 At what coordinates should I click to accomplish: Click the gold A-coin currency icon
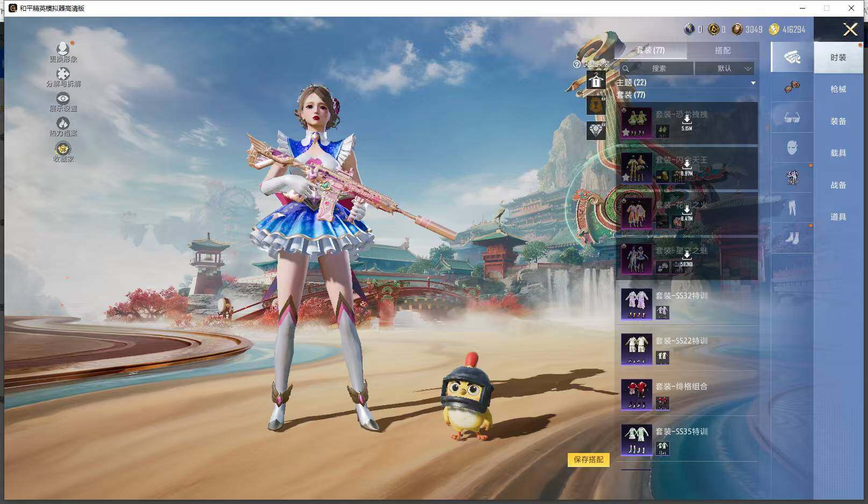tap(713, 29)
